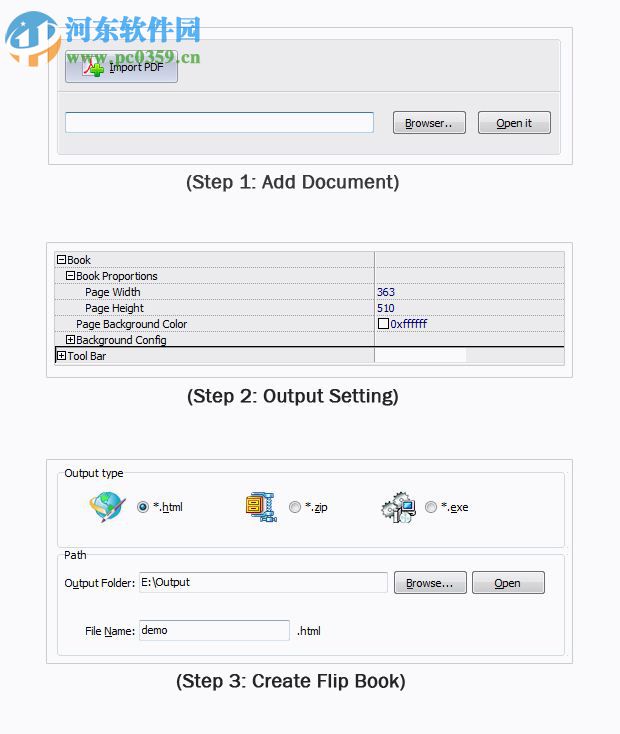Click the Page Height value 510

386,308
